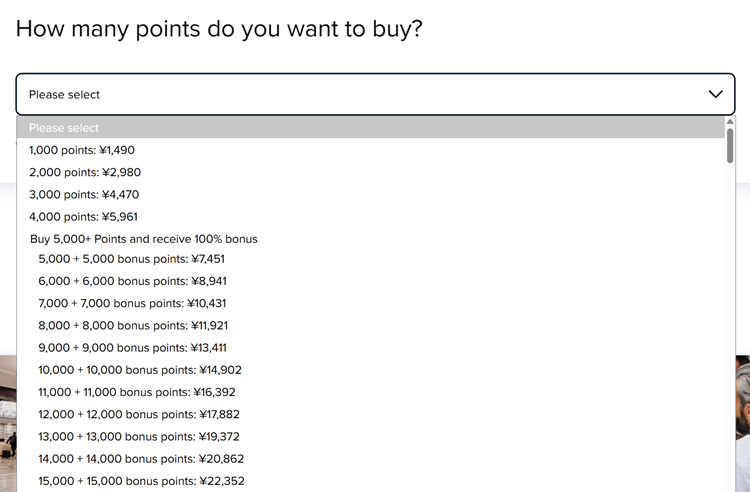Click the 'Please select' combo box field

360,94
